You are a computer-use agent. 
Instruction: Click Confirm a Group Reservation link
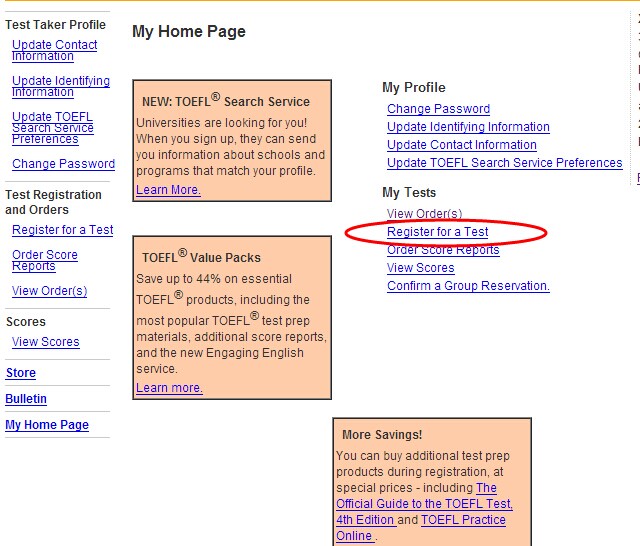[x=468, y=286]
